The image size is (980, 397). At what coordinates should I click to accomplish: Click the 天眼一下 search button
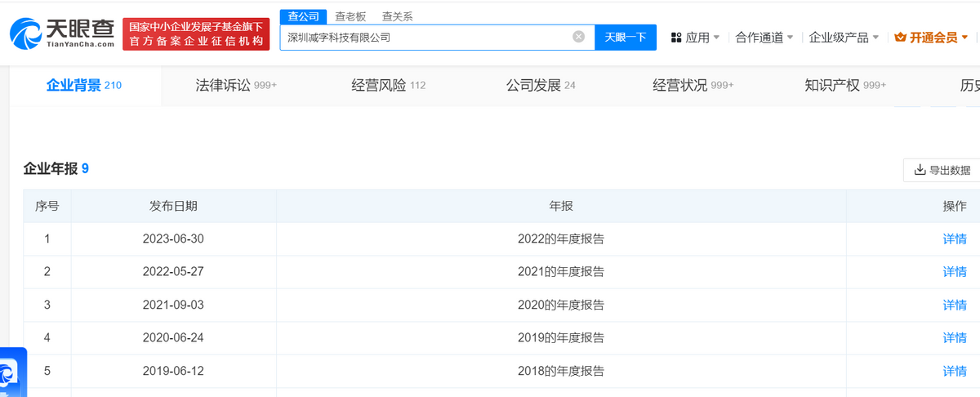click(626, 37)
